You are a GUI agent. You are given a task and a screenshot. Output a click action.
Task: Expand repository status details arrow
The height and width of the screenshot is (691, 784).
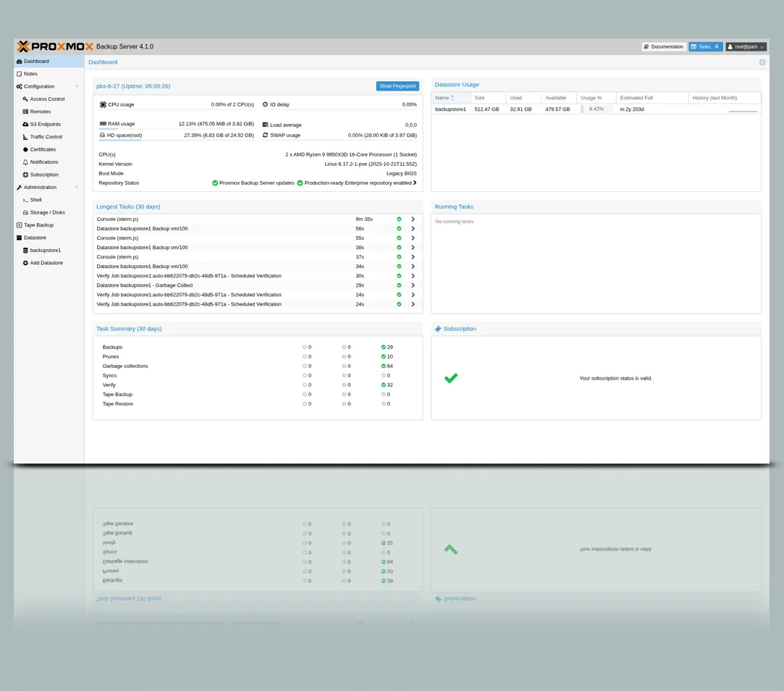click(415, 183)
